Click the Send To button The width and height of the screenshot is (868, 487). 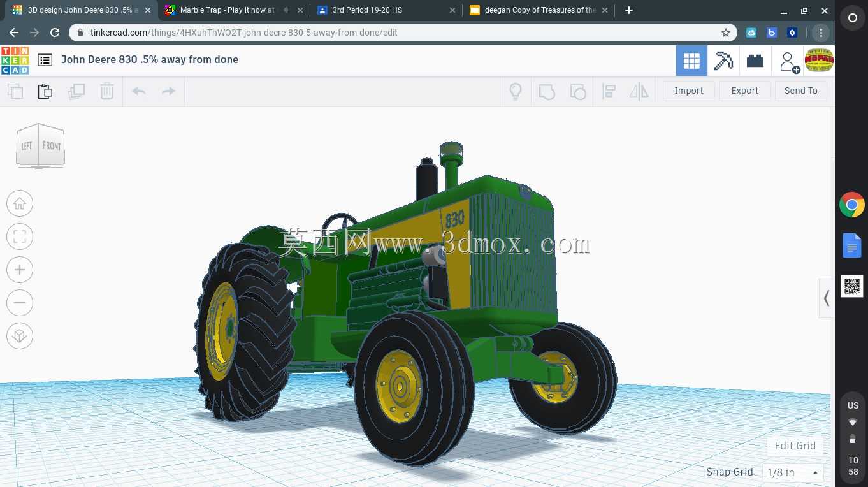801,91
